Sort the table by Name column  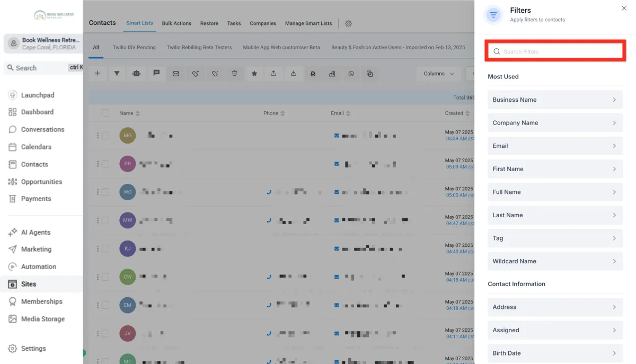coord(129,113)
